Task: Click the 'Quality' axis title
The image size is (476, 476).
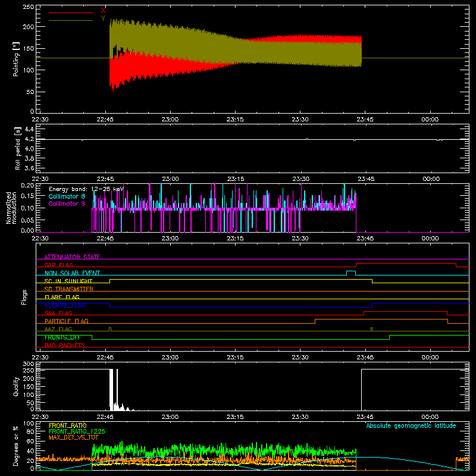Action: tap(16, 386)
